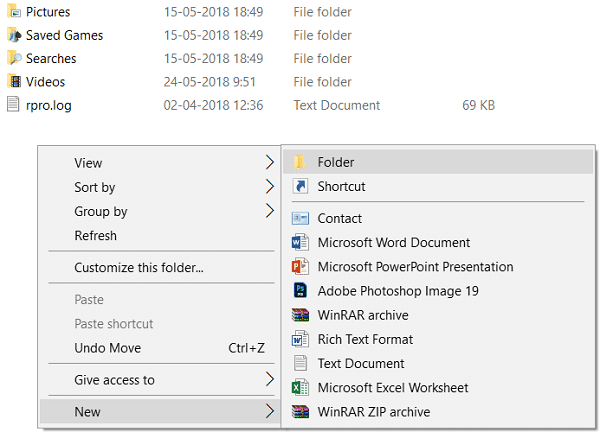Choose the WinRAR archive icon
Screen dimensions: 600x432
coord(300,315)
